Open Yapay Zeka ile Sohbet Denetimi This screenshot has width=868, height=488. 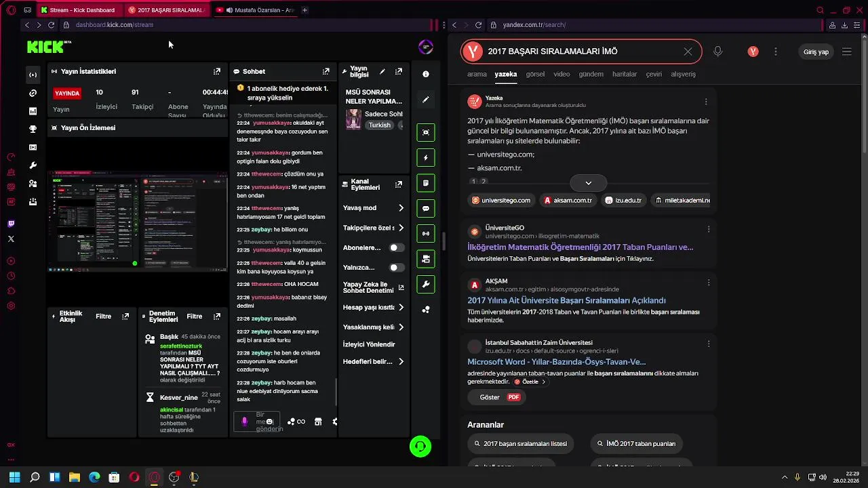(374, 287)
